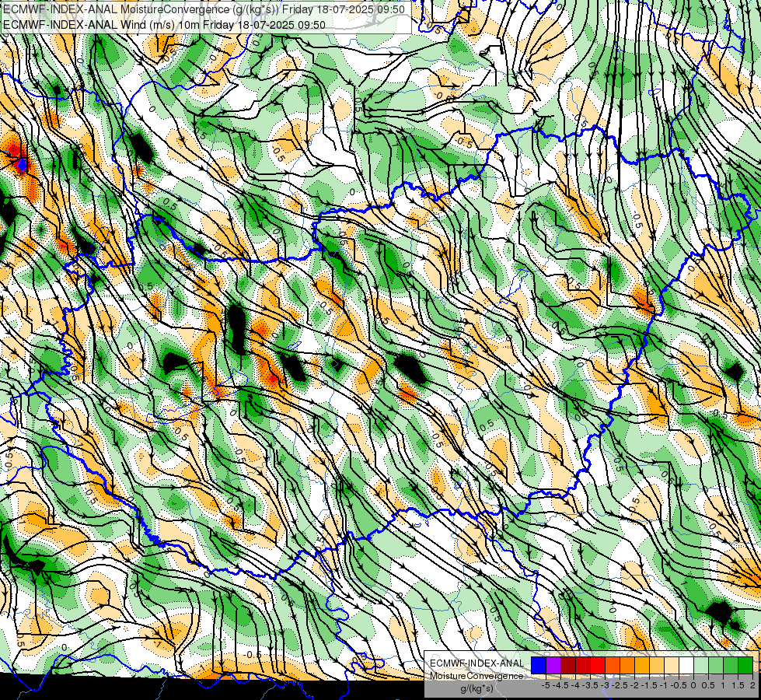Click the darkest green legend swatch

pyautogui.click(x=745, y=665)
